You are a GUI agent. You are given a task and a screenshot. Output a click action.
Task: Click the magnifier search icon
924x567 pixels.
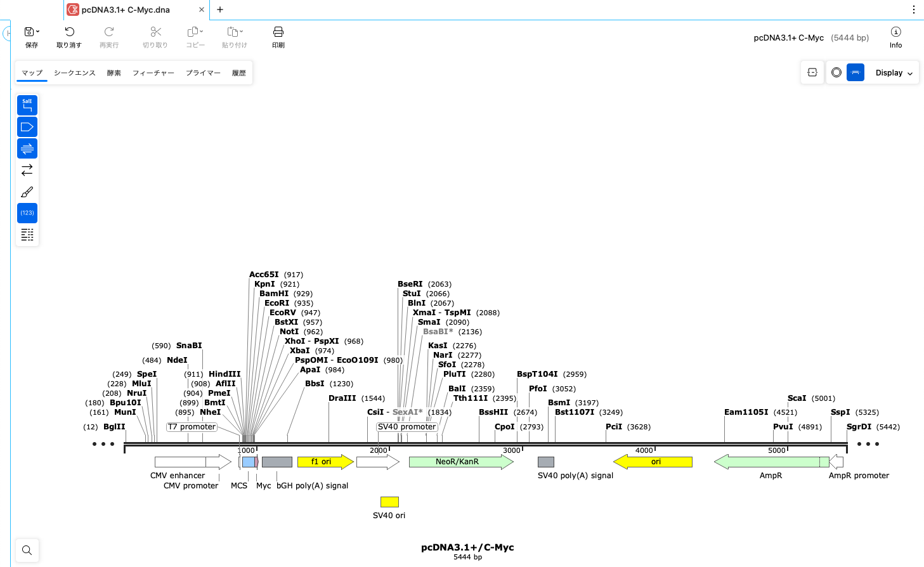coord(27,550)
